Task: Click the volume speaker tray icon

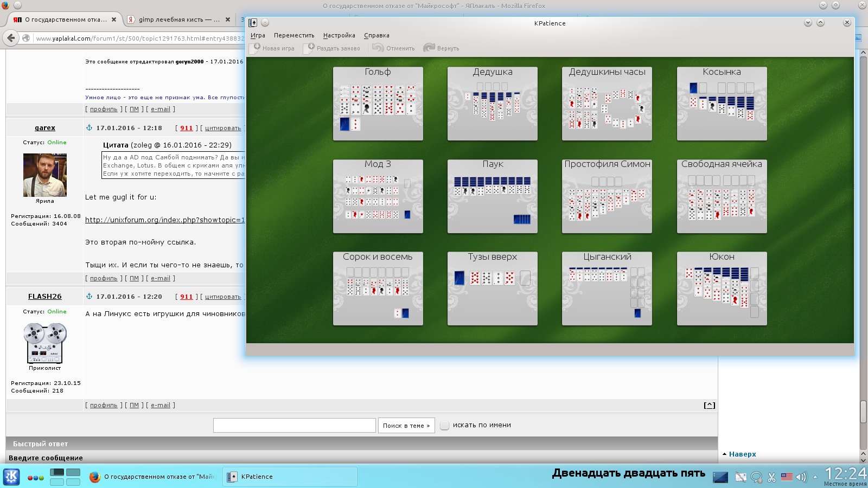Action: click(801, 477)
